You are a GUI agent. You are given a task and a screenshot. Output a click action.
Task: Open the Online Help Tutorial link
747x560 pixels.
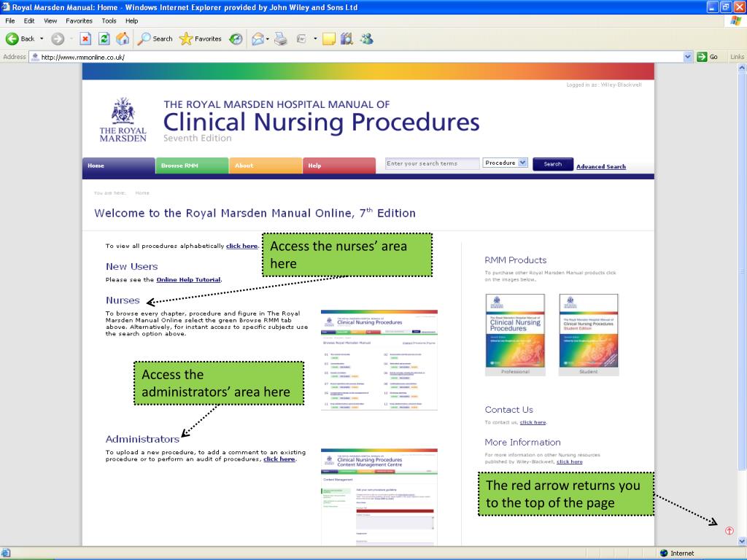(188, 279)
